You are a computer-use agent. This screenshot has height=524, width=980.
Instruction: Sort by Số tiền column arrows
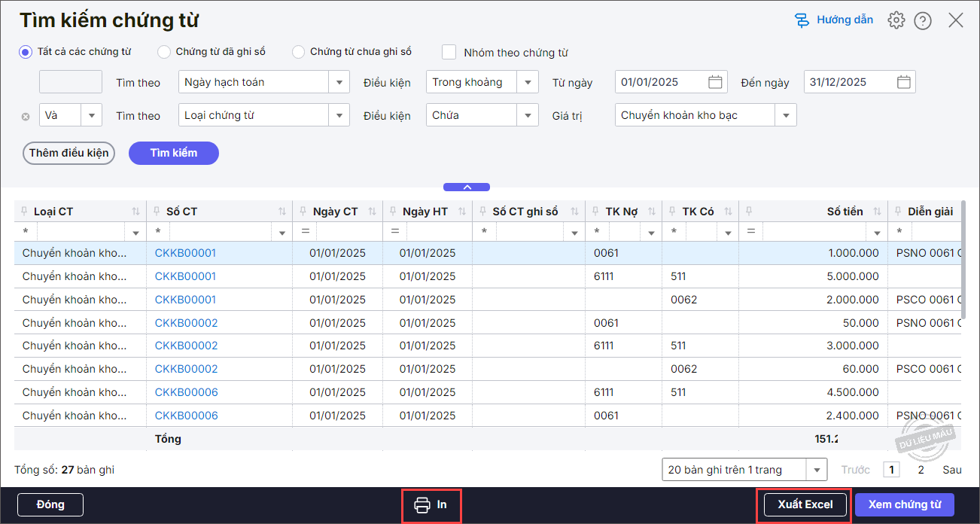pyautogui.click(x=876, y=212)
